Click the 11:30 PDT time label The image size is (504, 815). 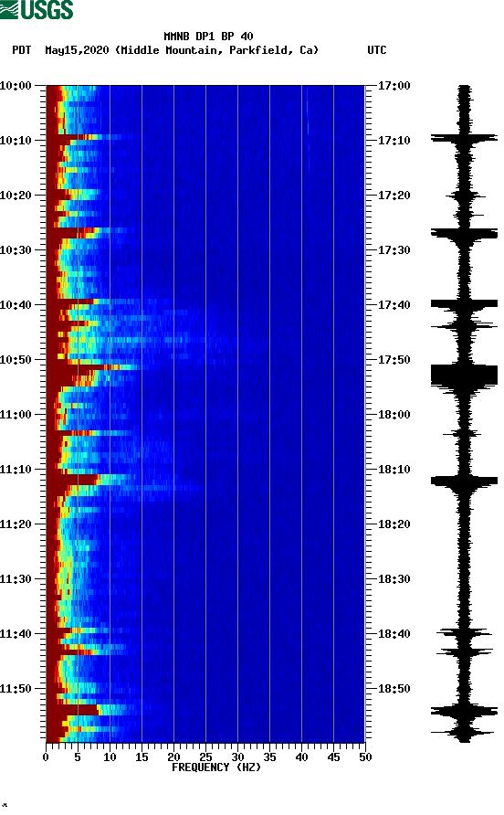click(16, 579)
